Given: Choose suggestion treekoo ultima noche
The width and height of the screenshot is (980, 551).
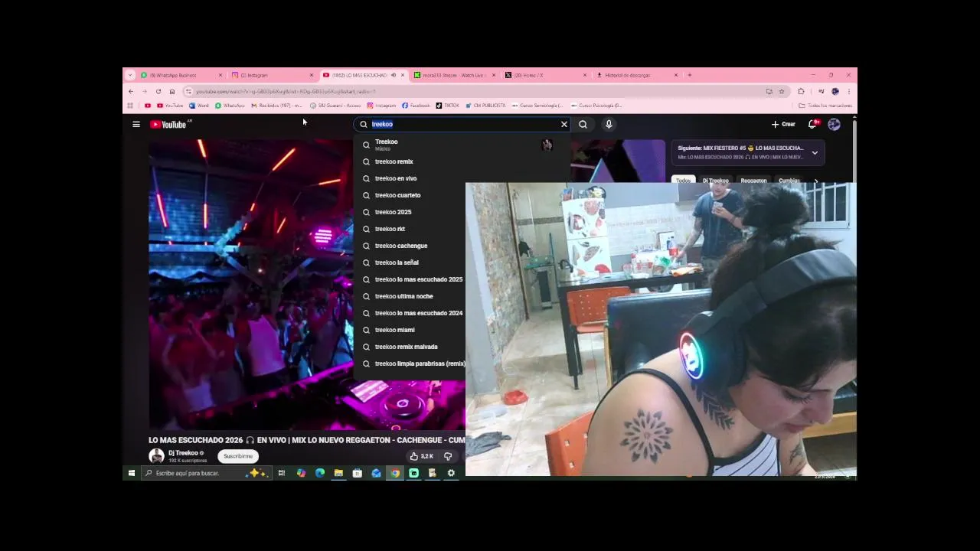Looking at the screenshot, I should (x=410, y=296).
